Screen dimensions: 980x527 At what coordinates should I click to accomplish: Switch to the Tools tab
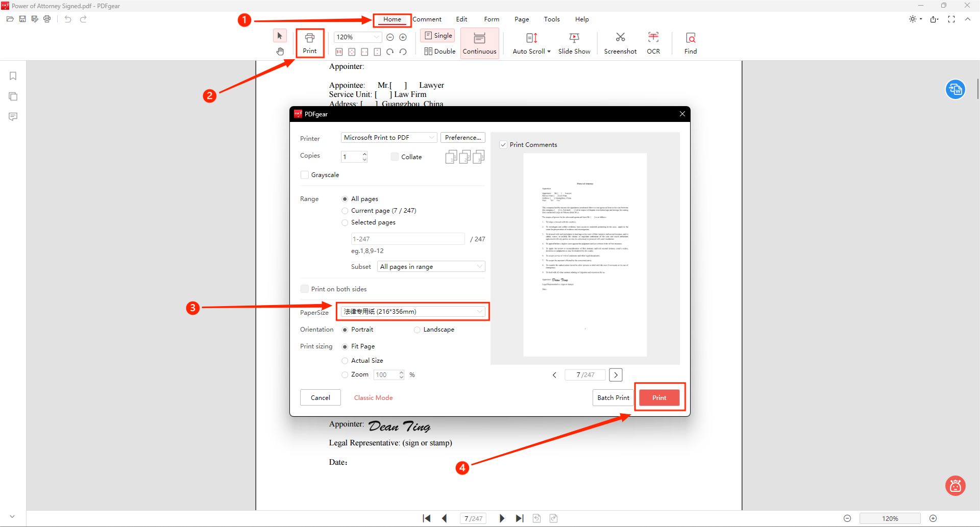[x=552, y=19]
